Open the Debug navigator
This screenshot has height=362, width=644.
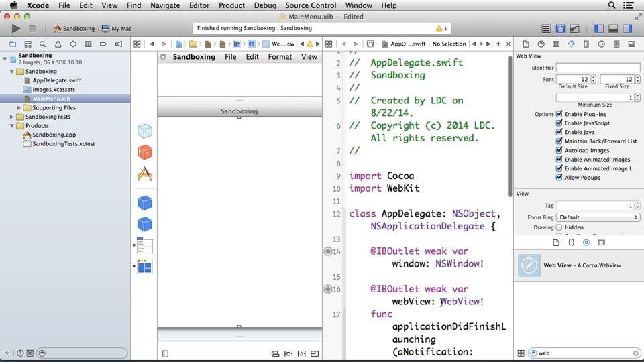tap(88, 44)
